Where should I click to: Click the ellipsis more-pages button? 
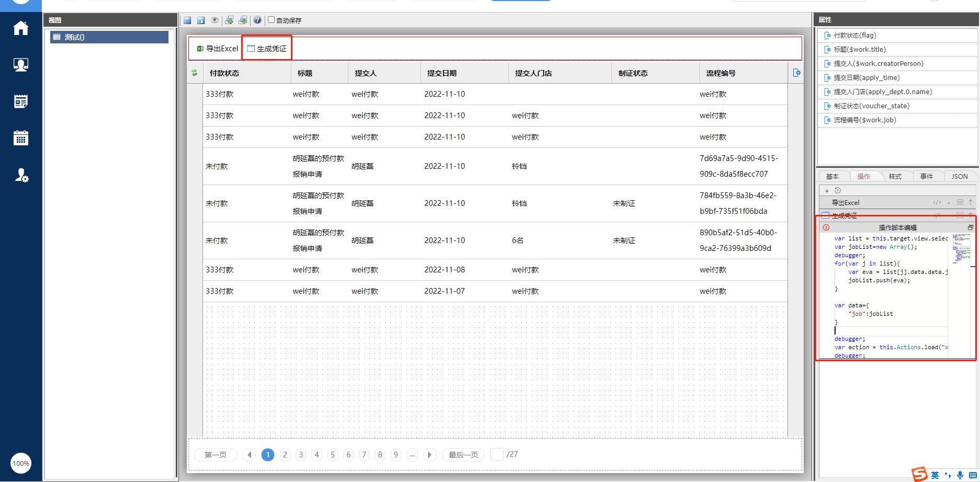pos(412,455)
